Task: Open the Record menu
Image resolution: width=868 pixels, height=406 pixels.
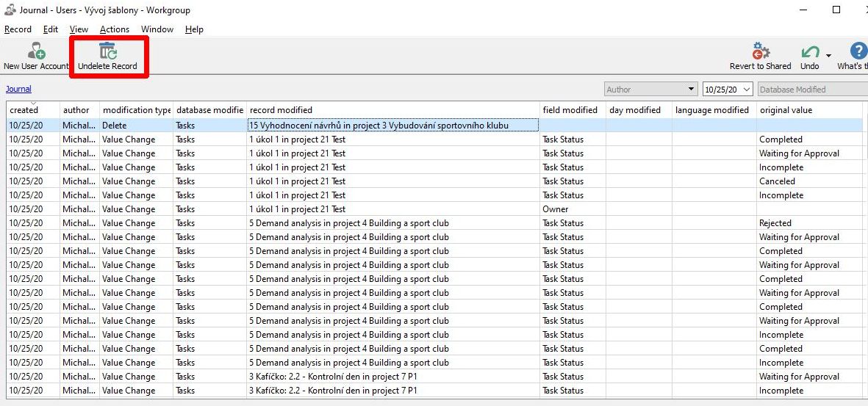Action: pyautogui.click(x=18, y=29)
